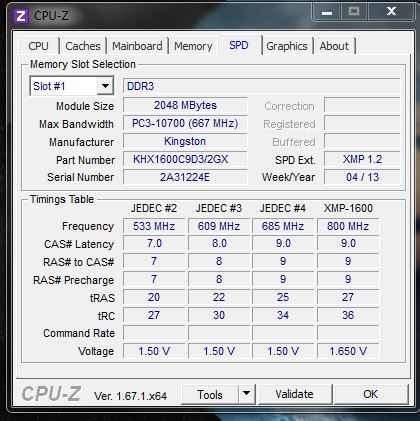This screenshot has height=421, width=420.
Task: Go to the Mainboard tab
Action: [137, 46]
